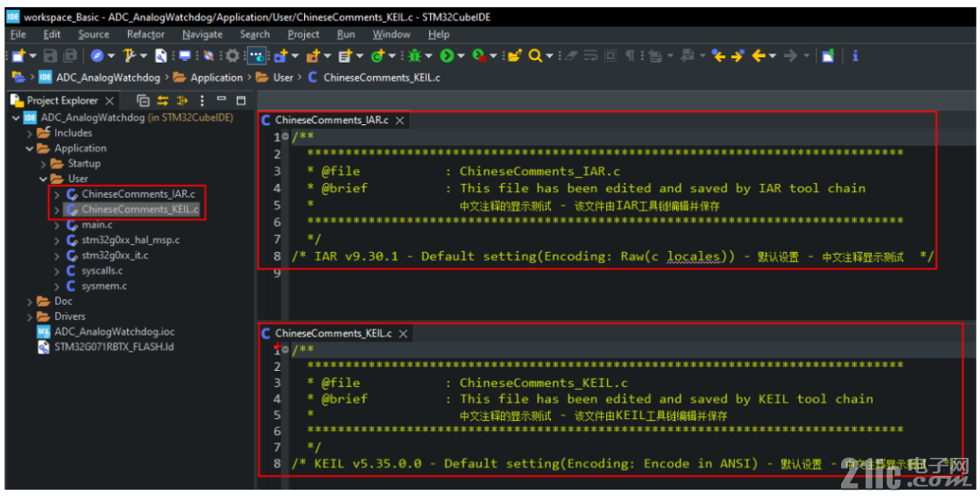This screenshot has width=980, height=496.
Task: Click the blue Information icon
Action: pos(855,55)
